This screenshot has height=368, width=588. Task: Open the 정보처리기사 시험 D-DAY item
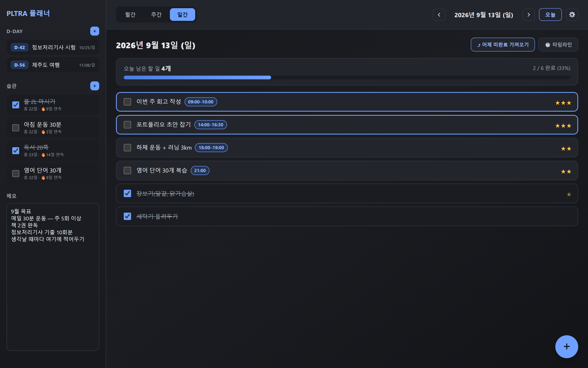pyautogui.click(x=53, y=47)
